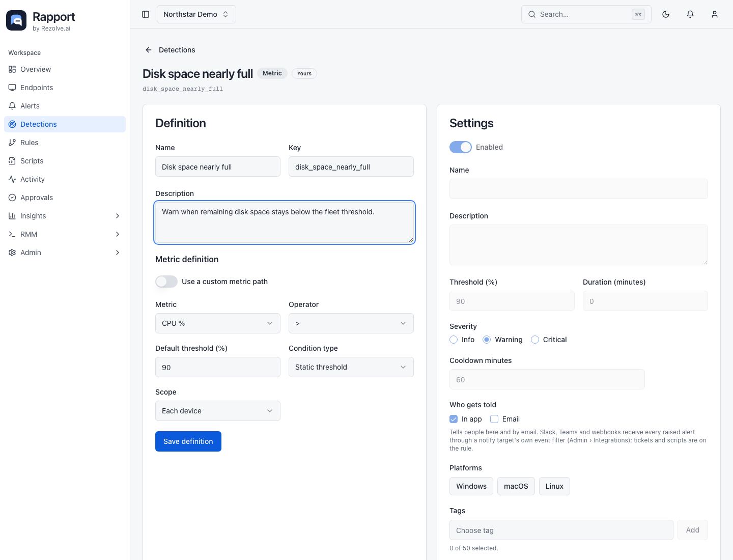This screenshot has width=733, height=560.
Task: Click the top Search box
Action: (x=586, y=14)
